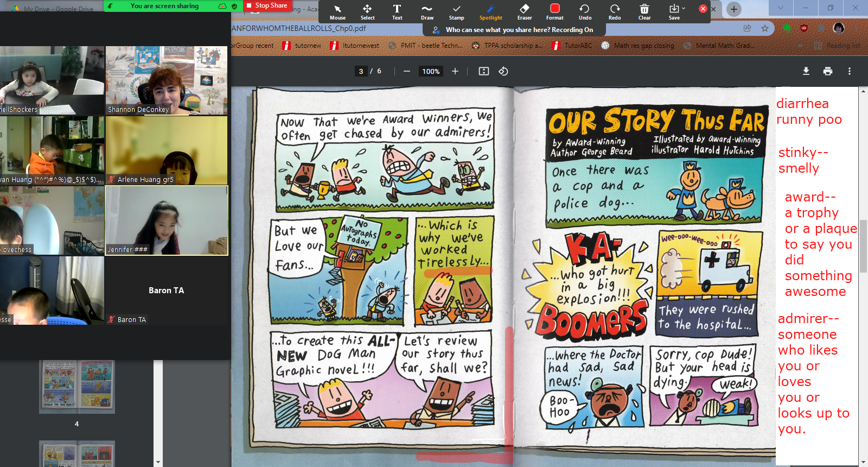Viewport: 868px width, 467px height.
Task: Open the Reading list
Action: 838,46
